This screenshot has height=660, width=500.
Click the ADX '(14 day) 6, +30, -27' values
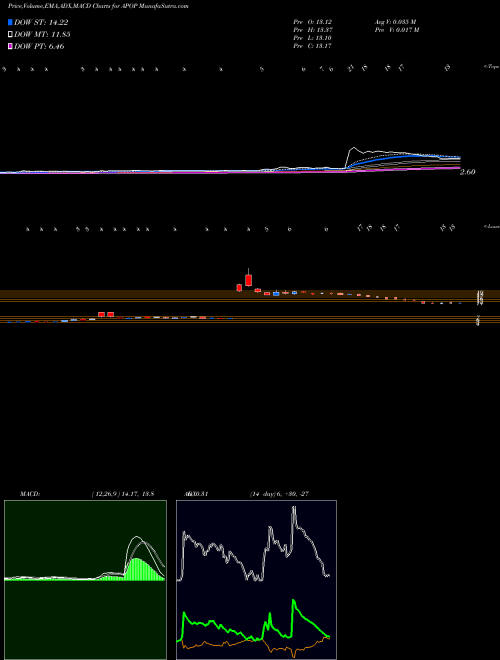(279, 494)
